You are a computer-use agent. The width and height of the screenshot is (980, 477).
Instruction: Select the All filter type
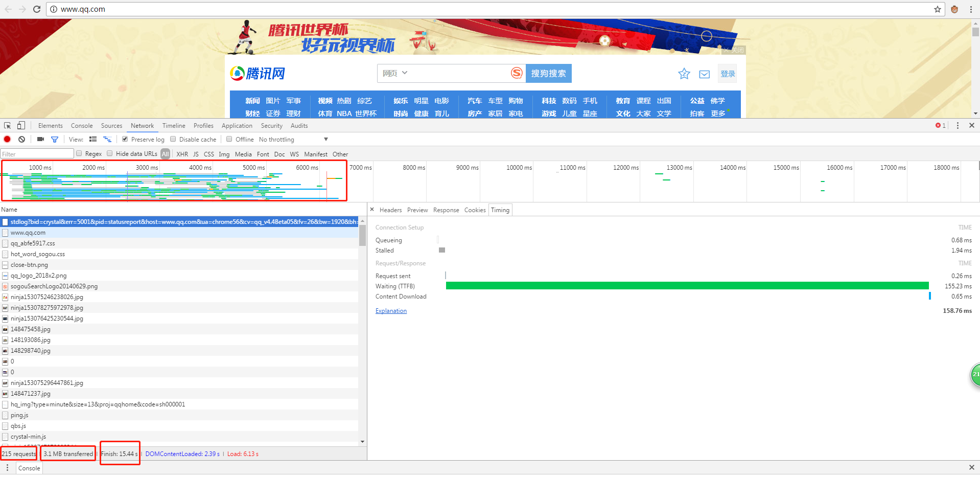pos(165,154)
